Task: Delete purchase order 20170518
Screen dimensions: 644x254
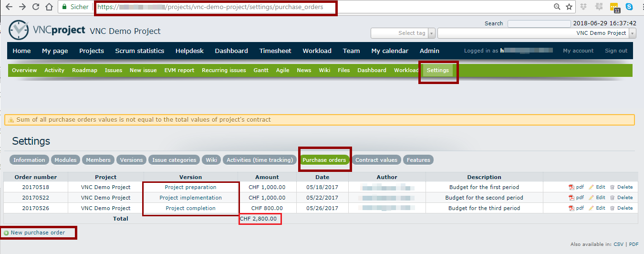Action: click(621, 187)
